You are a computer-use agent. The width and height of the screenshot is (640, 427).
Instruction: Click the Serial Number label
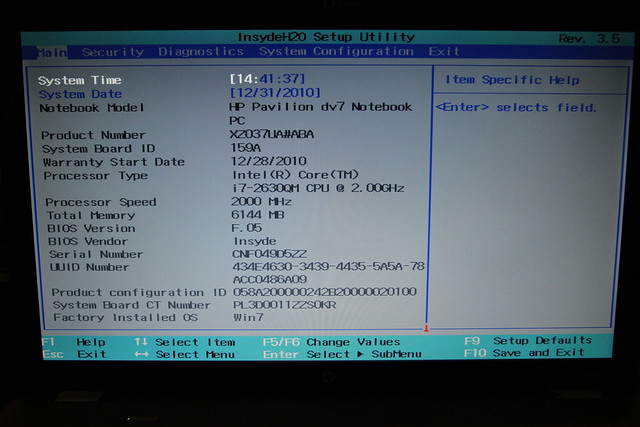pos(96,254)
